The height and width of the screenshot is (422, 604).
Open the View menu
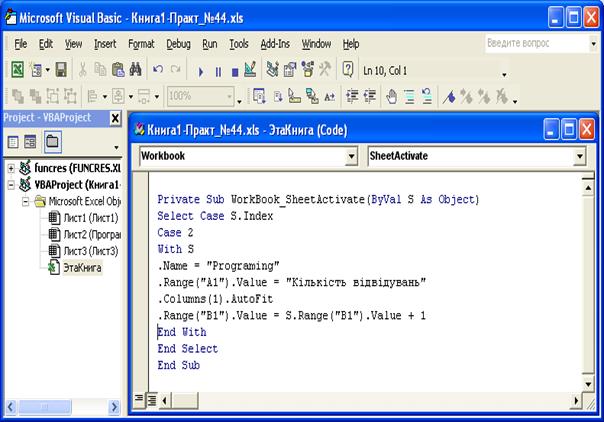pyautogui.click(x=73, y=44)
